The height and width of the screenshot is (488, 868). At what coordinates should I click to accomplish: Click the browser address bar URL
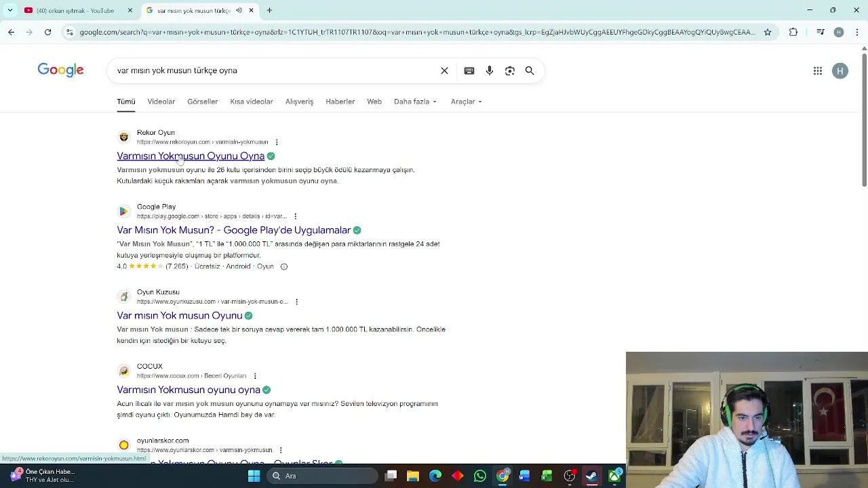(416, 32)
